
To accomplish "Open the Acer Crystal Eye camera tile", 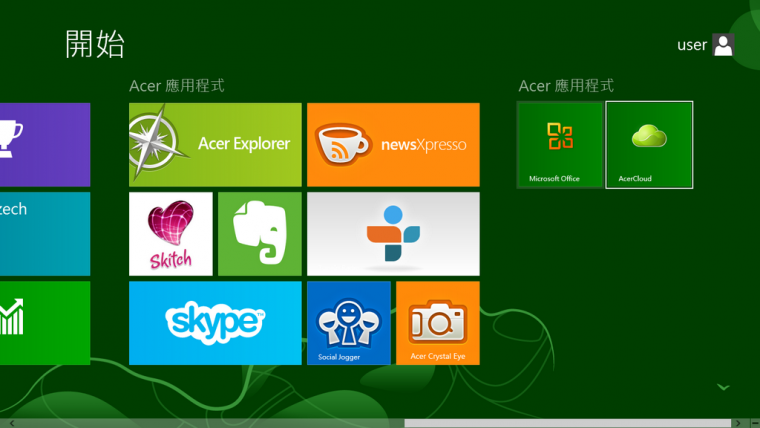I will [437, 322].
